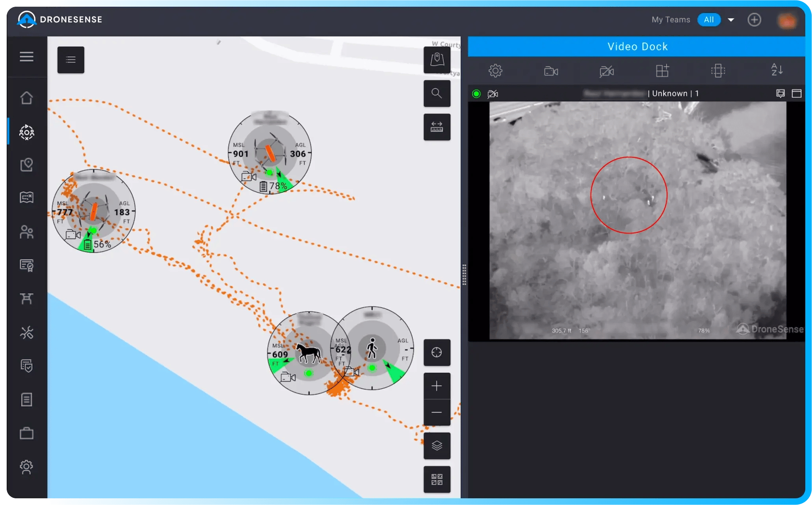Viewport: 812px width, 505px height.
Task: Select the crosshair/recenter map icon
Action: click(x=437, y=352)
